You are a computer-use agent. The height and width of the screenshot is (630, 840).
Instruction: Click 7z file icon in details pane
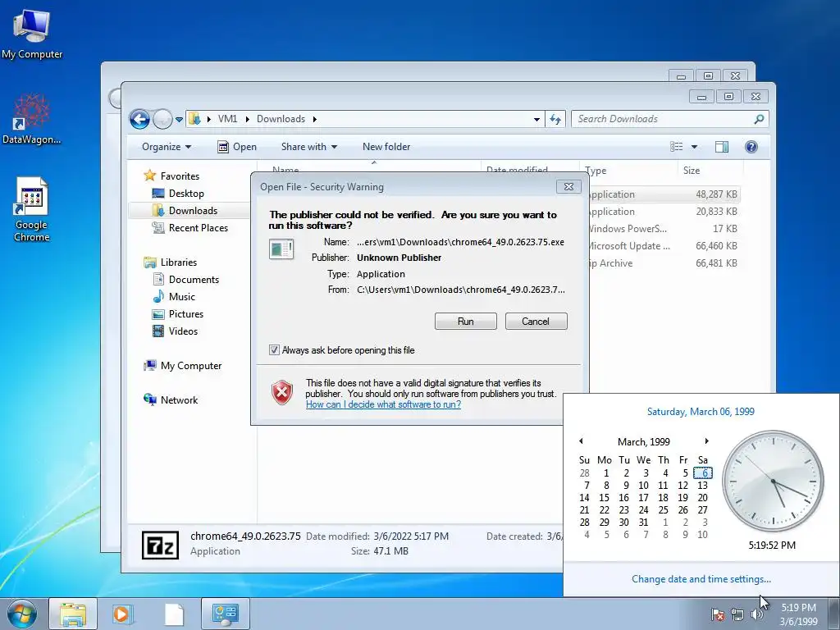160,545
